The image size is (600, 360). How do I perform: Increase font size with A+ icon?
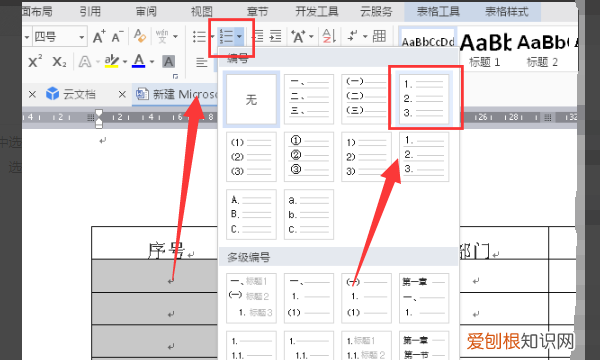click(99, 37)
